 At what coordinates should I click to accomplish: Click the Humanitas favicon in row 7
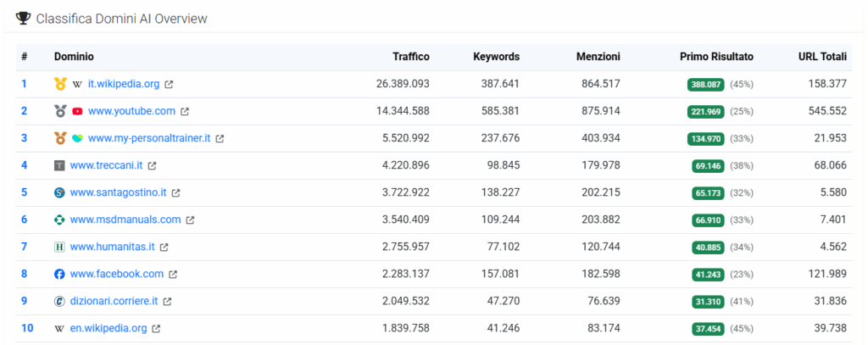[x=60, y=247]
